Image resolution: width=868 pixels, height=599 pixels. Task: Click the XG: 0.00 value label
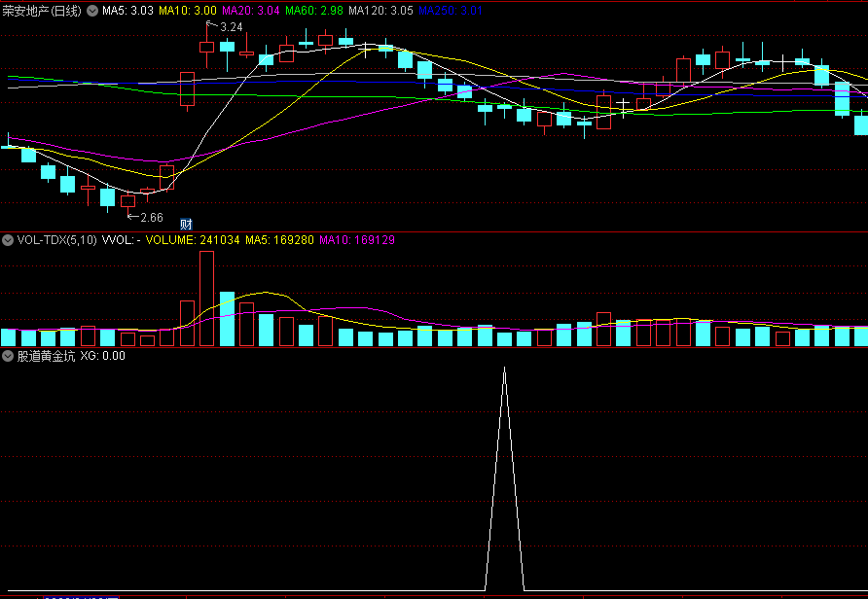[103, 356]
